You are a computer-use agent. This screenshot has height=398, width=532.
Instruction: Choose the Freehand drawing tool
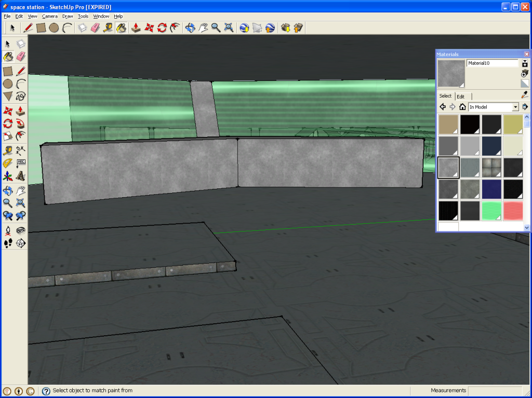21,97
